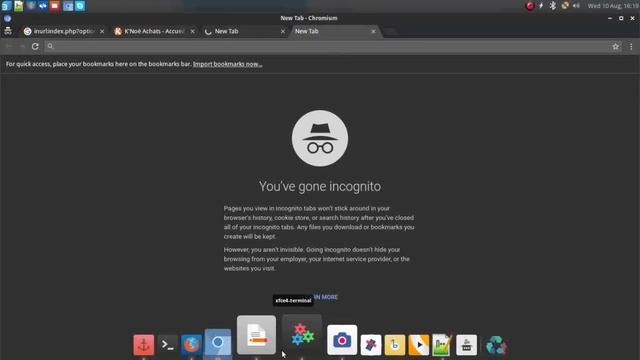The width and height of the screenshot is (640, 360).
Task: Open the green chart editor in dock
Action: 442,345
